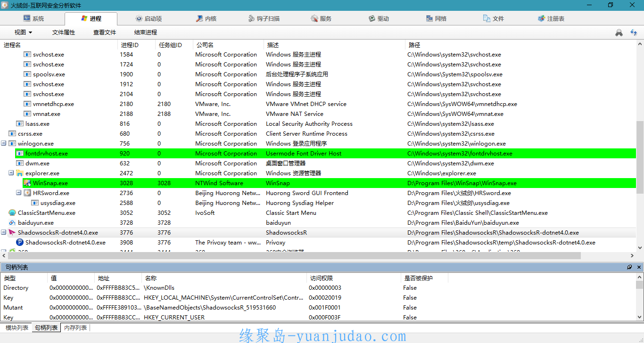Switch to the 内存列表 bottom tab
644x343 pixels.
pos(75,327)
